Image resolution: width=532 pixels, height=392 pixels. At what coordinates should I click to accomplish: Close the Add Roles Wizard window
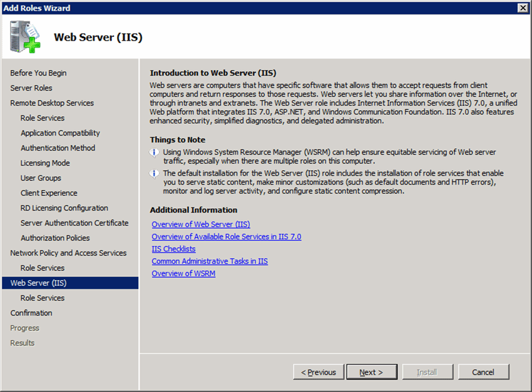(522, 8)
